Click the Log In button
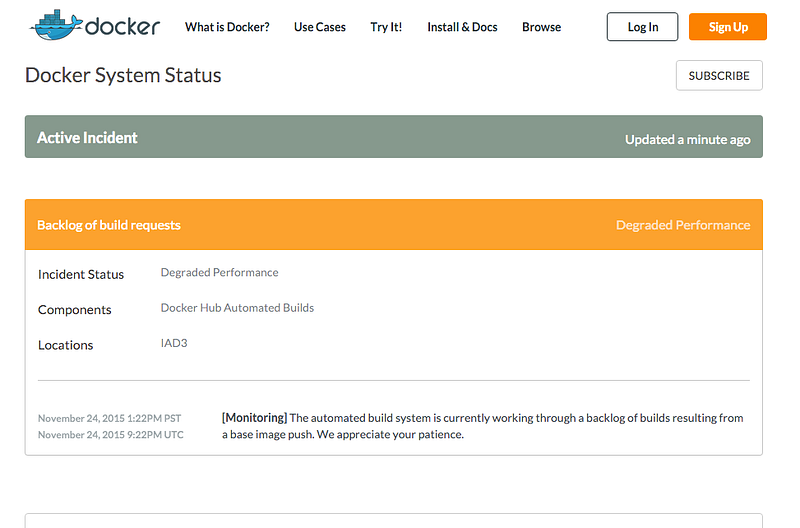This screenshot has width=800, height=528. tap(642, 27)
